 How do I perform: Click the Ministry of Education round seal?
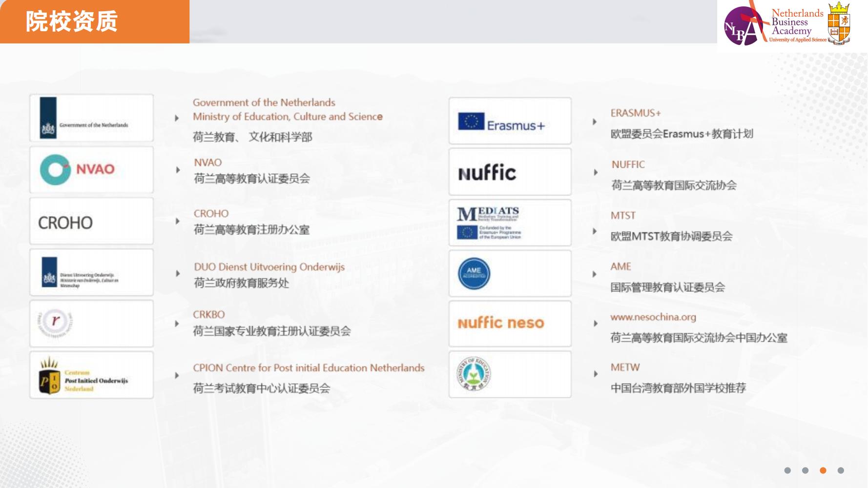click(474, 374)
